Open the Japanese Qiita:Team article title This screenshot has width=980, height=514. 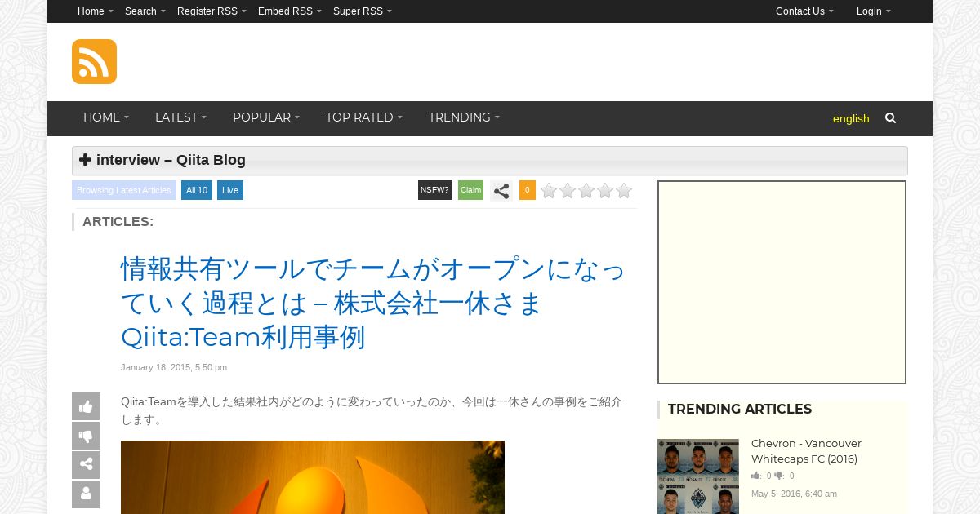pos(373,303)
